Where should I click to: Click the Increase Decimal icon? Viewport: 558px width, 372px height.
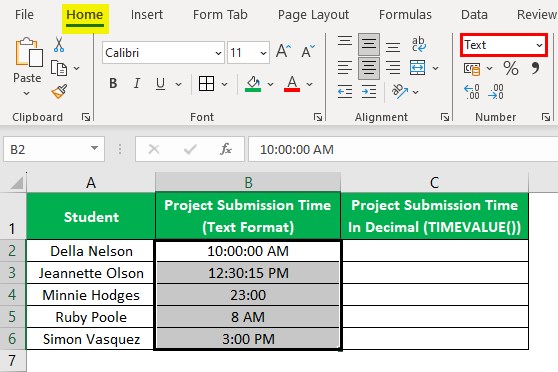point(472,92)
